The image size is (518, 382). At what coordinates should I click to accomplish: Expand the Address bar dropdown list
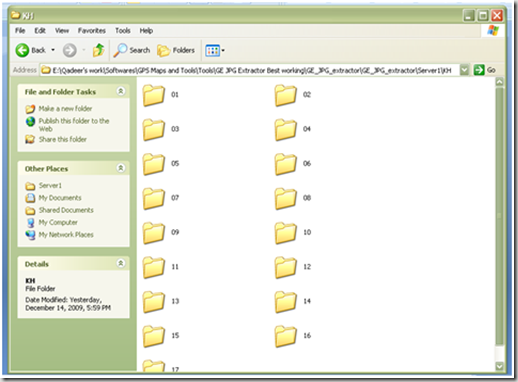click(464, 70)
